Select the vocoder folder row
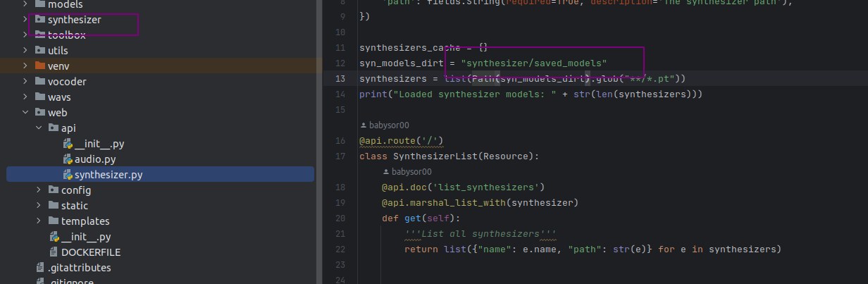This screenshot has height=284, width=868. (x=161, y=82)
